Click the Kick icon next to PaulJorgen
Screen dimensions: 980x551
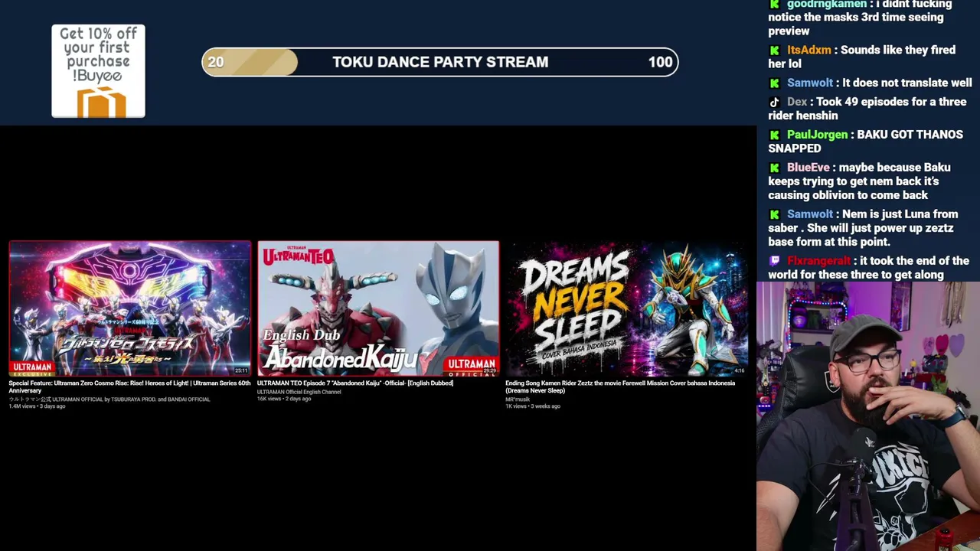[774, 135]
